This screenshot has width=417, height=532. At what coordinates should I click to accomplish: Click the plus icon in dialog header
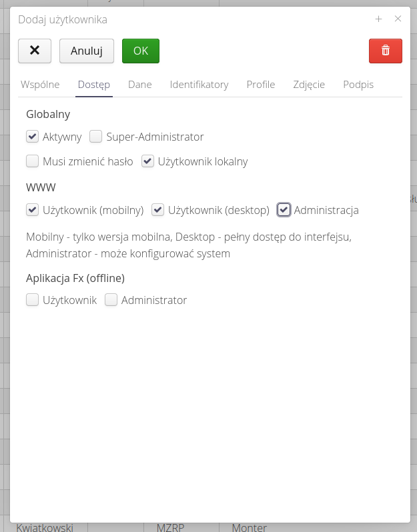pyautogui.click(x=378, y=19)
